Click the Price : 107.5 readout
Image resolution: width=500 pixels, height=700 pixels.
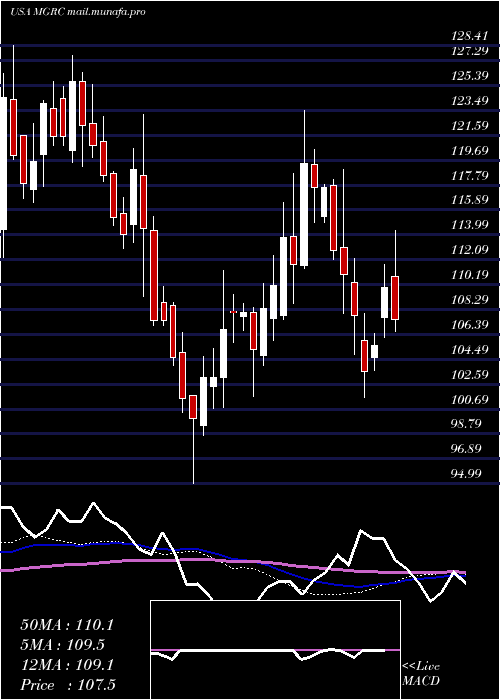[67, 685]
